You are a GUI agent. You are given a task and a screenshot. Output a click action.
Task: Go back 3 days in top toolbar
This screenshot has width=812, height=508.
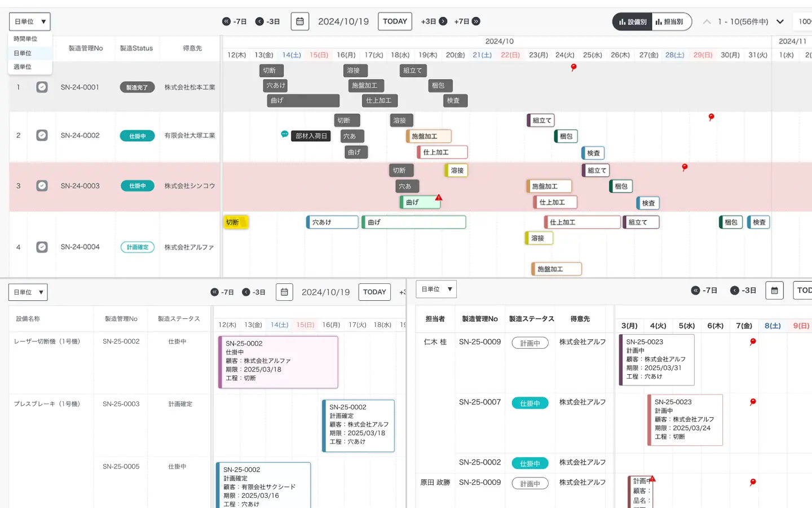[267, 21]
